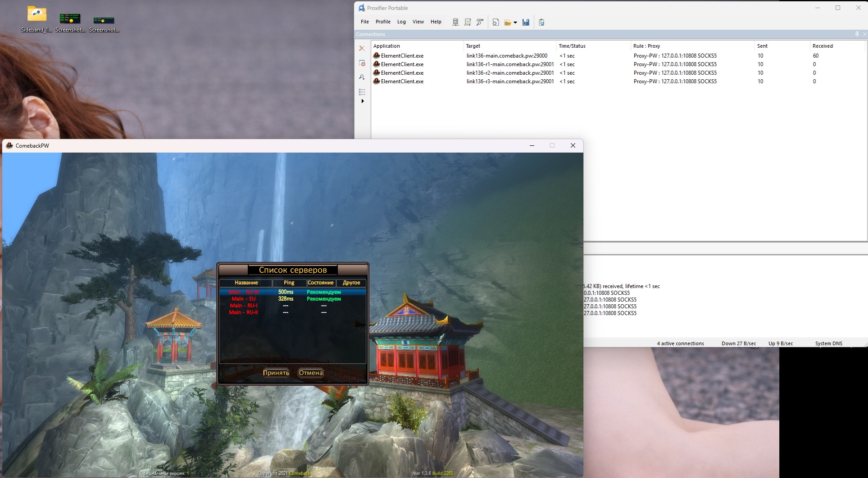Click the open profile folder icon
Viewport: 868px width, 478px height.
pyautogui.click(x=508, y=22)
